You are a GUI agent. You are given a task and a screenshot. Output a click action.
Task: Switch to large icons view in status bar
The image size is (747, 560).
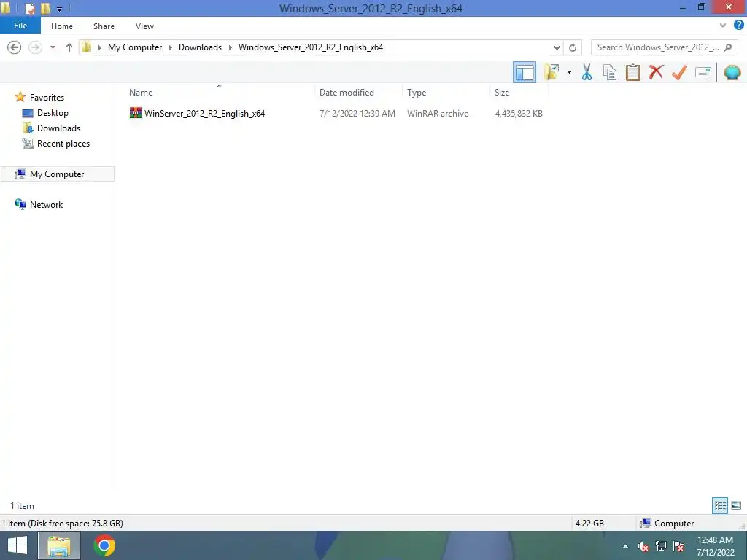tap(736, 505)
